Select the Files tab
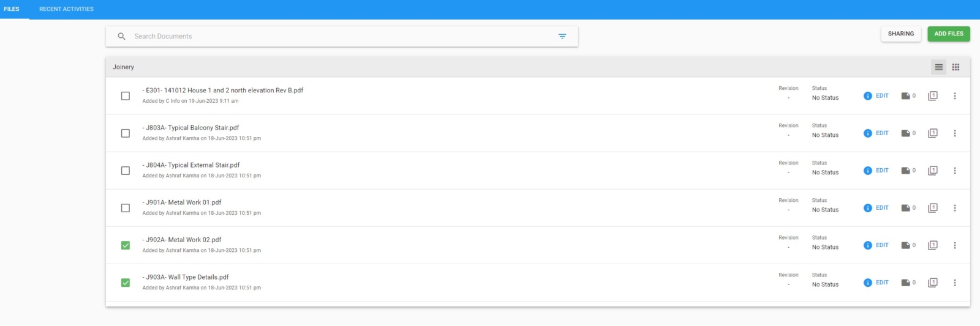Image resolution: width=980 pixels, height=326 pixels. click(x=12, y=9)
